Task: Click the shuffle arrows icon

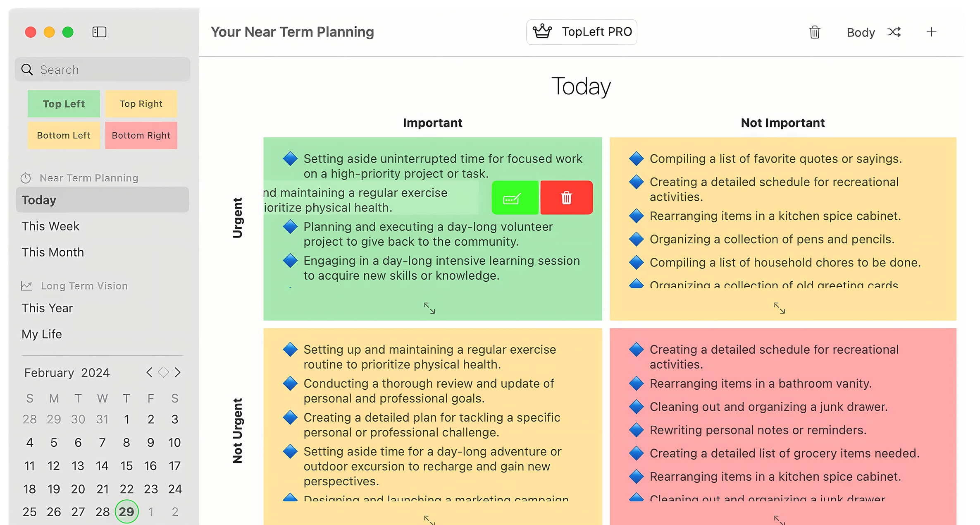Action: point(894,32)
